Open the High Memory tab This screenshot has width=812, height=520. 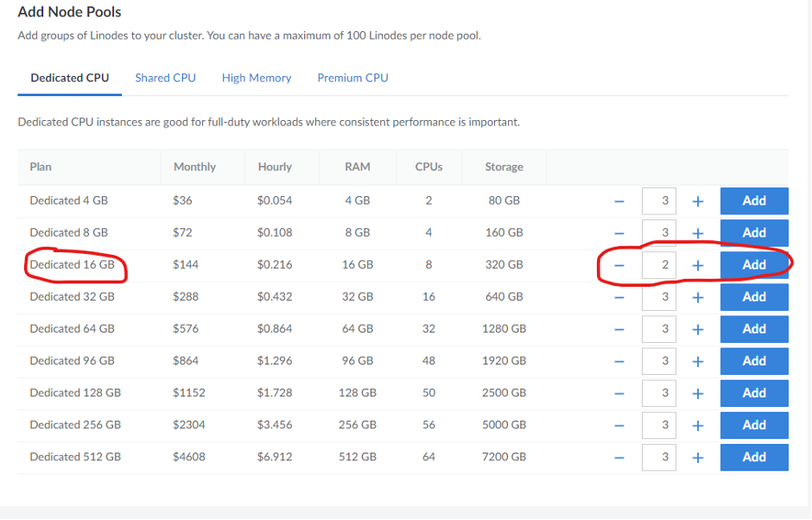(257, 78)
